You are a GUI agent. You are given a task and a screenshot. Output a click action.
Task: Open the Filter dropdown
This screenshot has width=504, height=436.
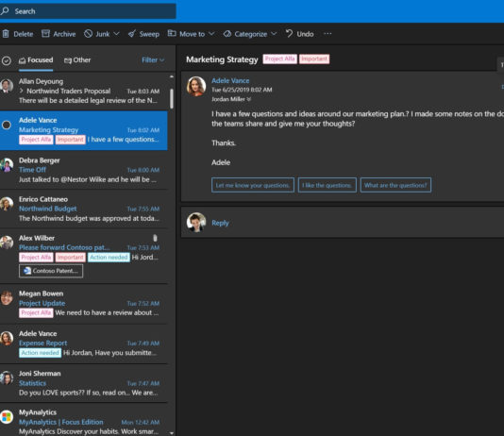(153, 60)
